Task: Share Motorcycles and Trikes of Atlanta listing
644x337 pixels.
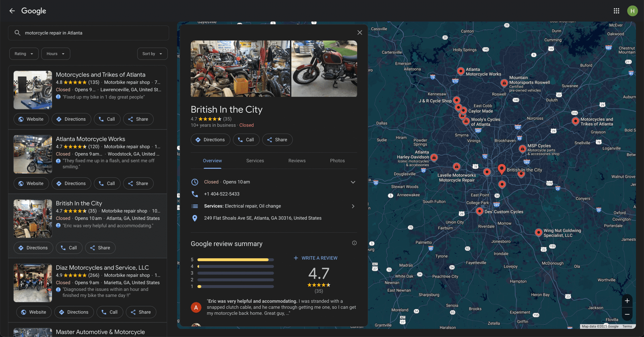Action: coord(138,119)
